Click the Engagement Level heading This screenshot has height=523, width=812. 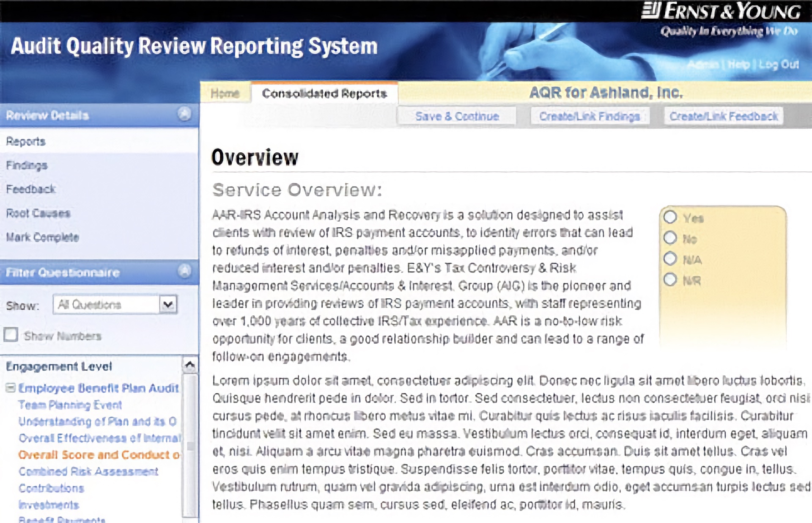(x=59, y=366)
